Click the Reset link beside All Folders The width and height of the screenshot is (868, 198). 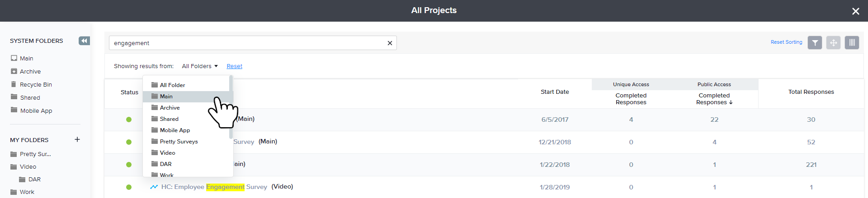click(x=234, y=66)
